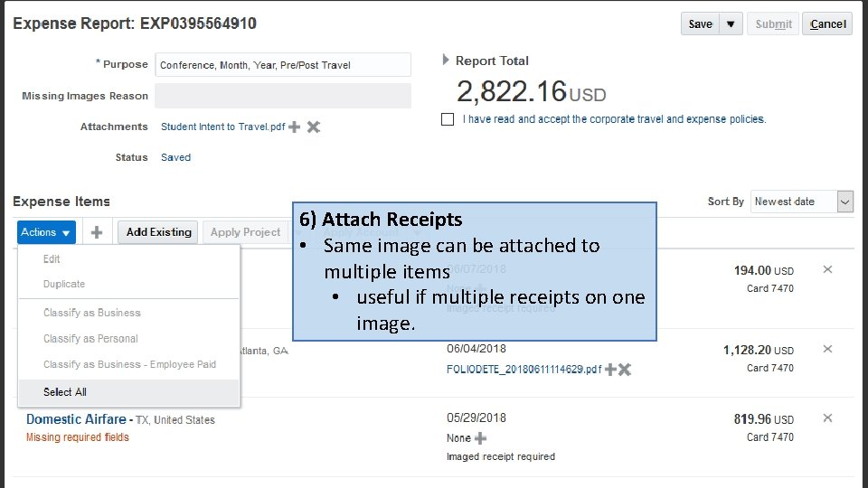Click the Add Existing button
This screenshot has height=488, width=868.
pyautogui.click(x=158, y=232)
